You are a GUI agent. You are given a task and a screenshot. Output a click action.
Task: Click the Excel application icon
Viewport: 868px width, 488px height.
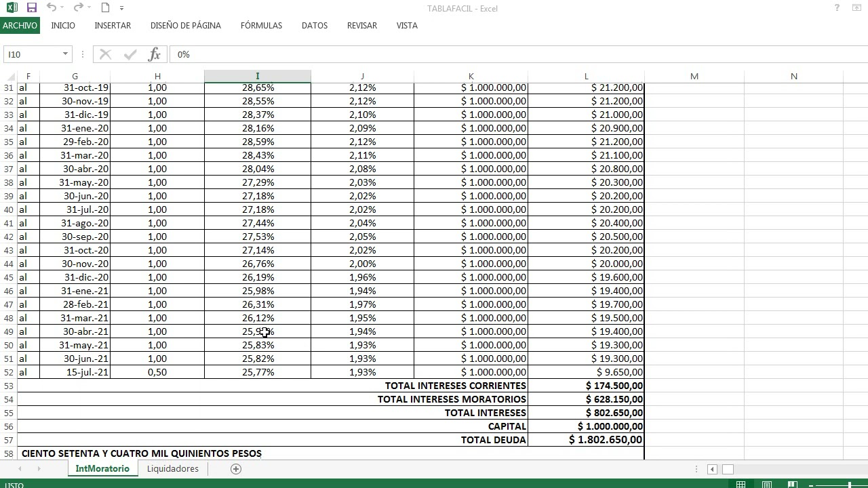[12, 8]
